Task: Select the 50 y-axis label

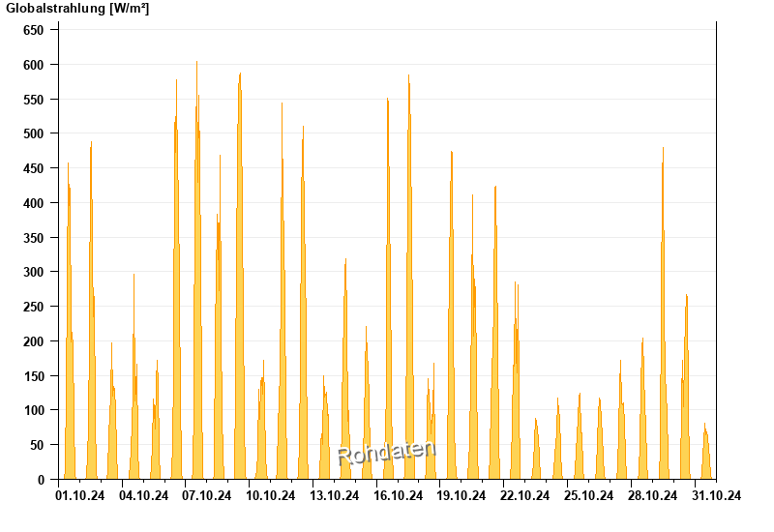Action: (37, 445)
